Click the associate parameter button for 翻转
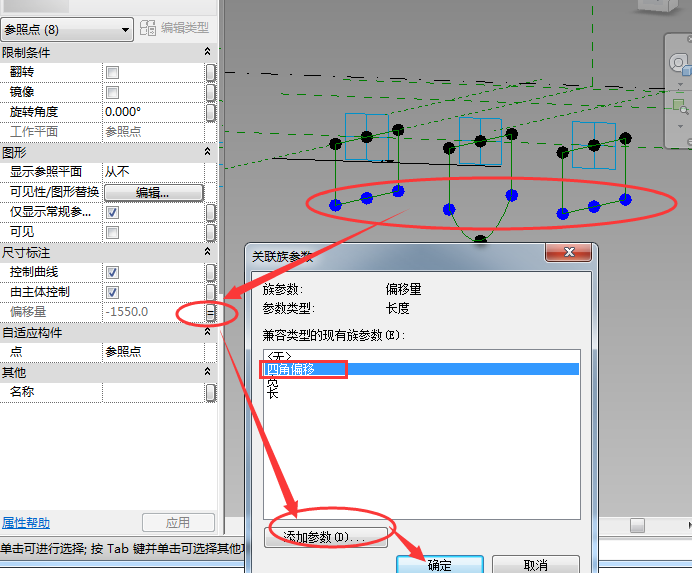The height and width of the screenshot is (573, 692). pos(211,72)
